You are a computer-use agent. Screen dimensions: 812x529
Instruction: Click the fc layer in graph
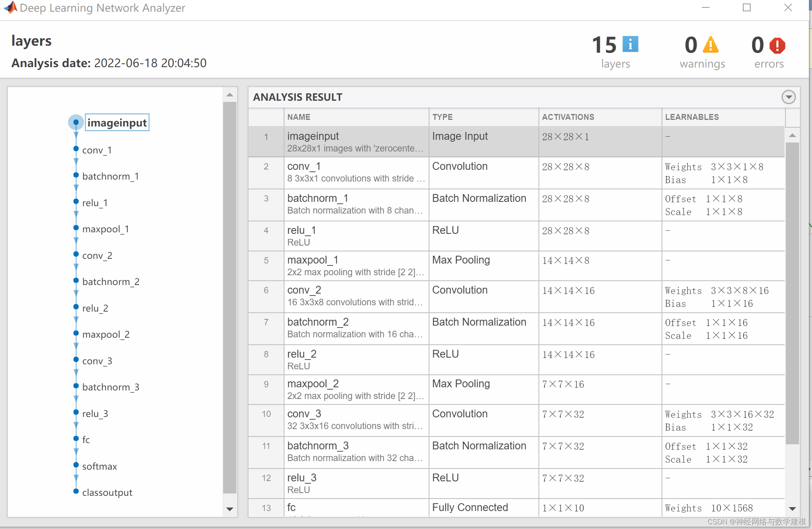coord(86,440)
